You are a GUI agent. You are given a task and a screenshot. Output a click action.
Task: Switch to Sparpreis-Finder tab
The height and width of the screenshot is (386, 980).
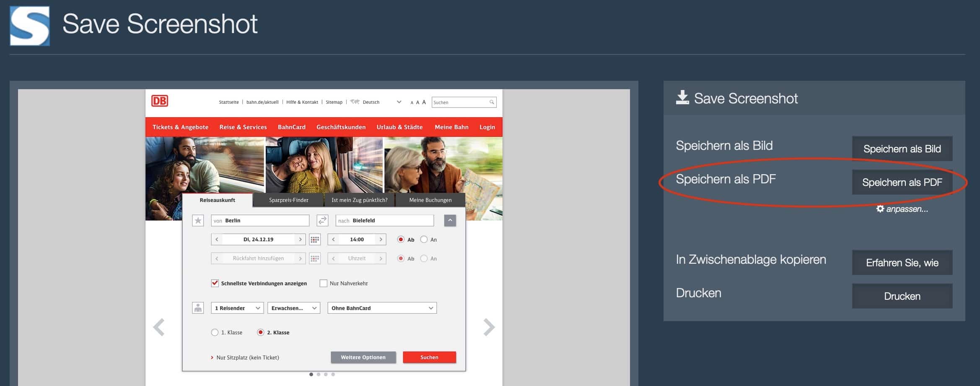coord(288,200)
